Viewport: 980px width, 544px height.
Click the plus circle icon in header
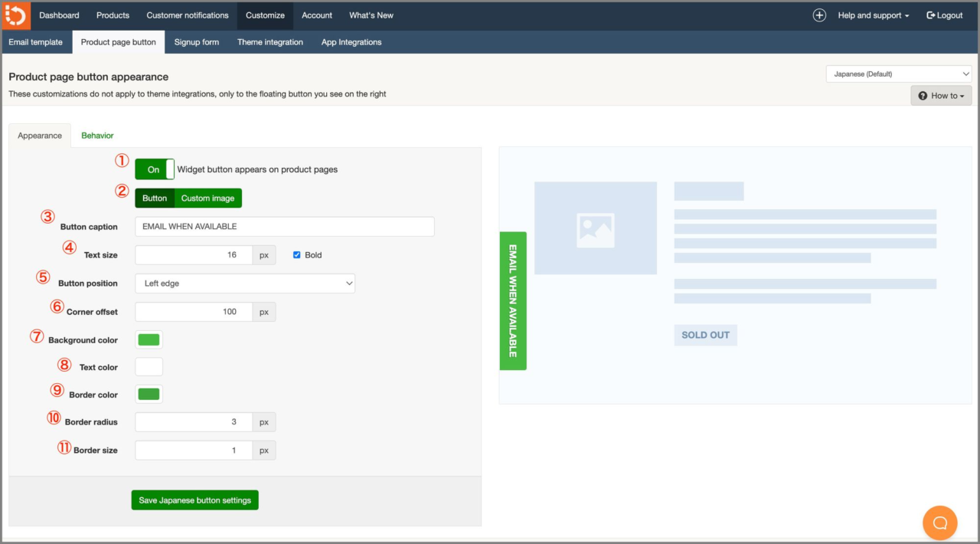(819, 15)
